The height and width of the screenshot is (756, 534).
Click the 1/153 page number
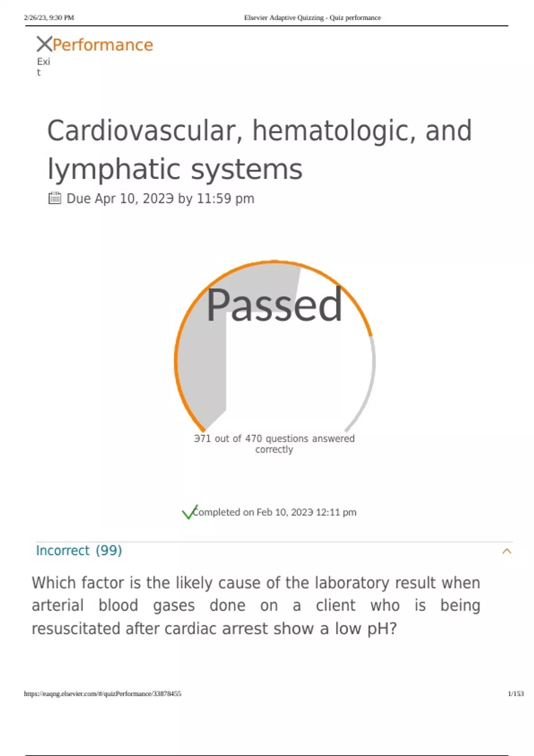pyautogui.click(x=515, y=694)
